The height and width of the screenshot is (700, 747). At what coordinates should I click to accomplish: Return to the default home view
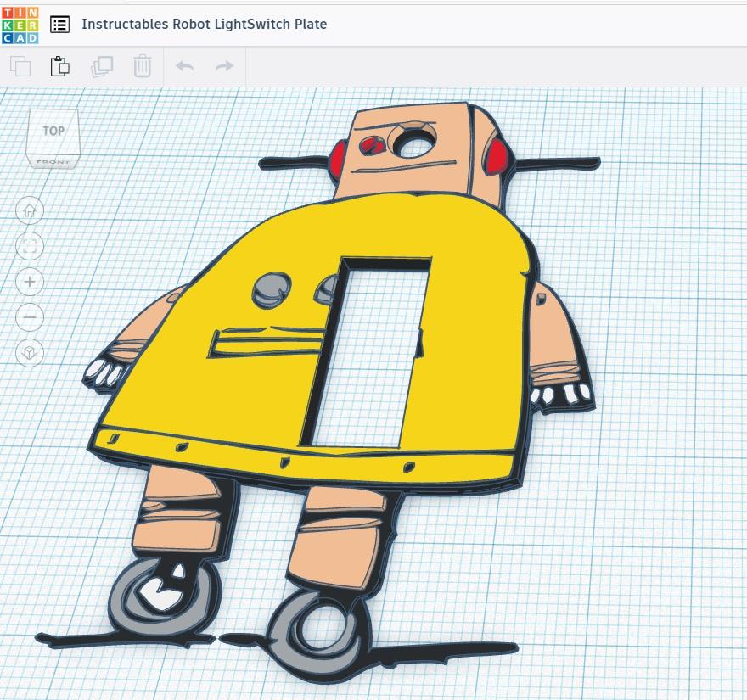pyautogui.click(x=30, y=210)
